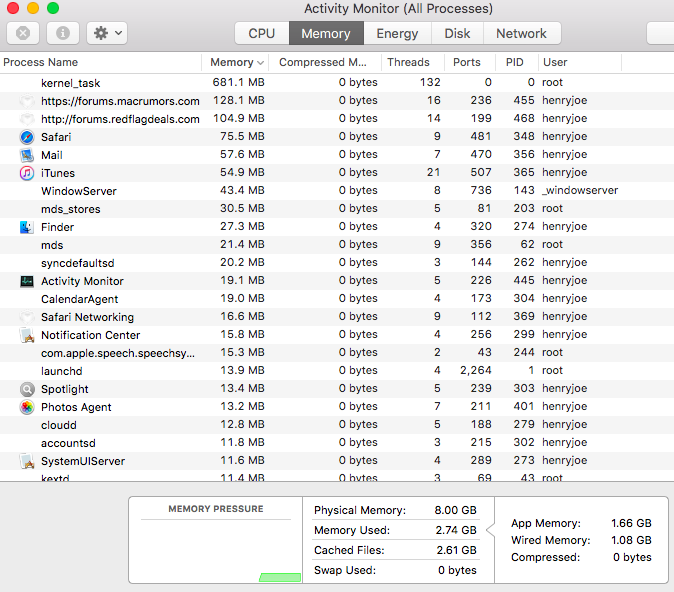Click the Safari Networking shield icon
The width and height of the screenshot is (674, 592).
pyautogui.click(x=27, y=317)
